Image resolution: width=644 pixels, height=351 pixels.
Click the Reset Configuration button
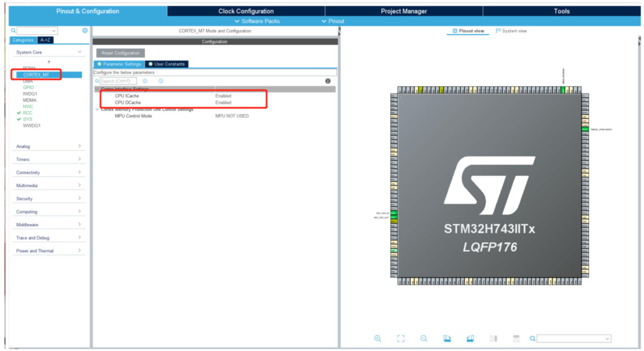[121, 53]
